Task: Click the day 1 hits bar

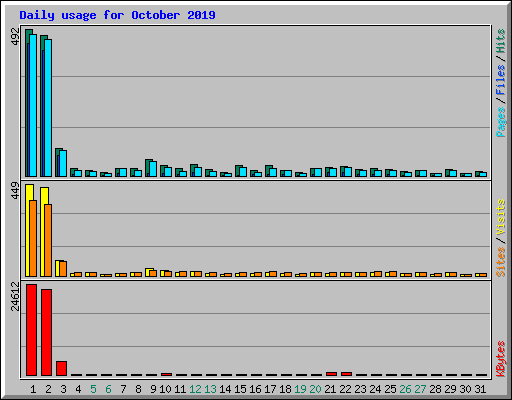Action: (29, 103)
